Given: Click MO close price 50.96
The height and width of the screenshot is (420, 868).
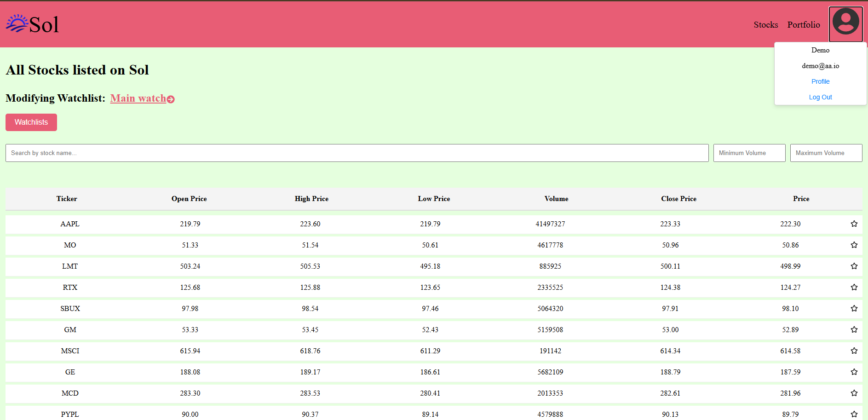Looking at the screenshot, I should click(670, 245).
